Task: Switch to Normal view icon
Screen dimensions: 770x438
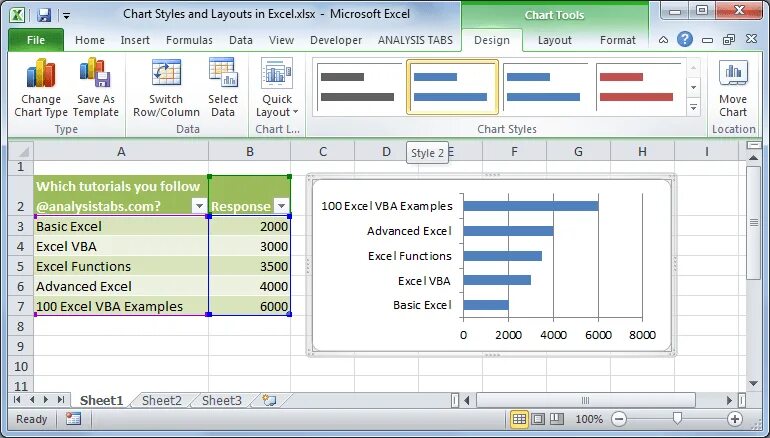Action: click(x=519, y=419)
